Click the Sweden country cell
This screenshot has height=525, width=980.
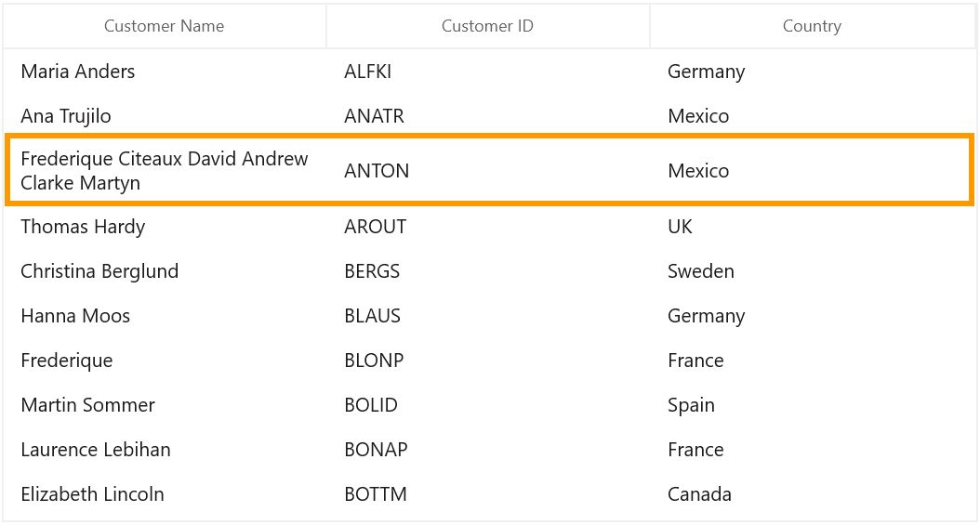pos(813,271)
